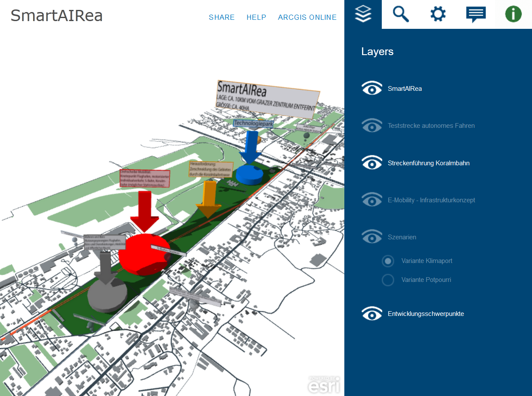Click the Layers panel heading
This screenshot has width=532, height=396.
pos(377,52)
